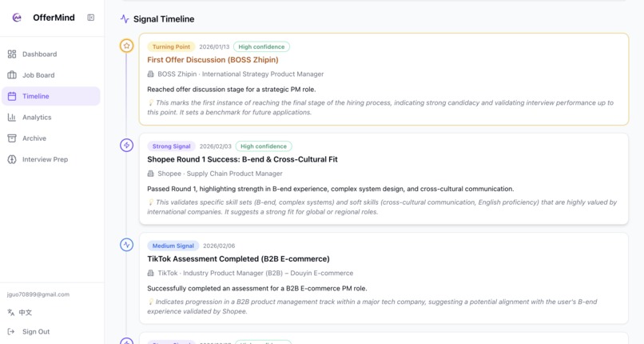Go to Job Board

click(51, 75)
